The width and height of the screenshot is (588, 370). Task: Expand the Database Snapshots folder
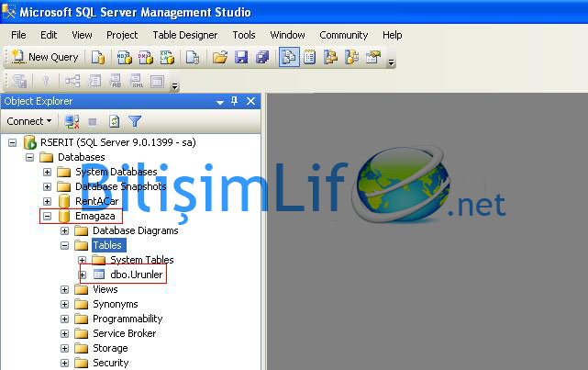point(47,186)
